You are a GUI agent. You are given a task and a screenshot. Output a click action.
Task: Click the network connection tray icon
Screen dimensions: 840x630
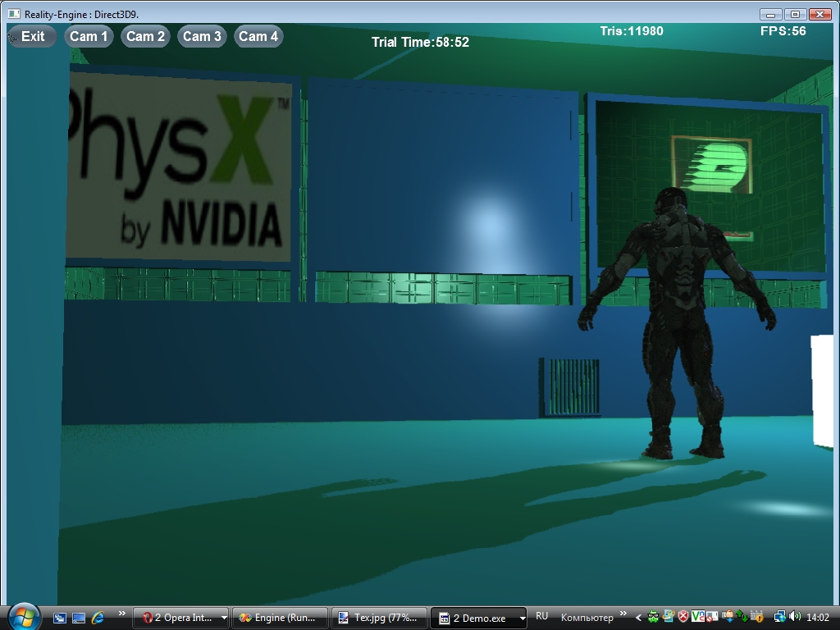779,617
